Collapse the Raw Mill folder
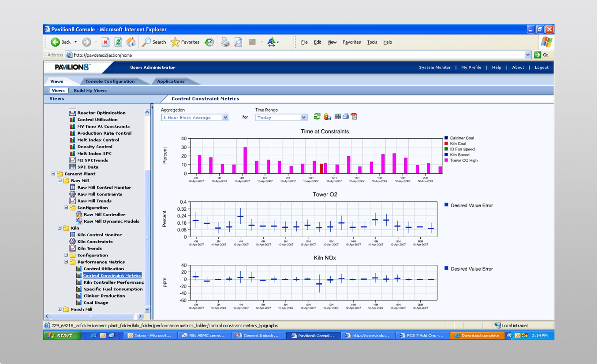 [x=60, y=180]
